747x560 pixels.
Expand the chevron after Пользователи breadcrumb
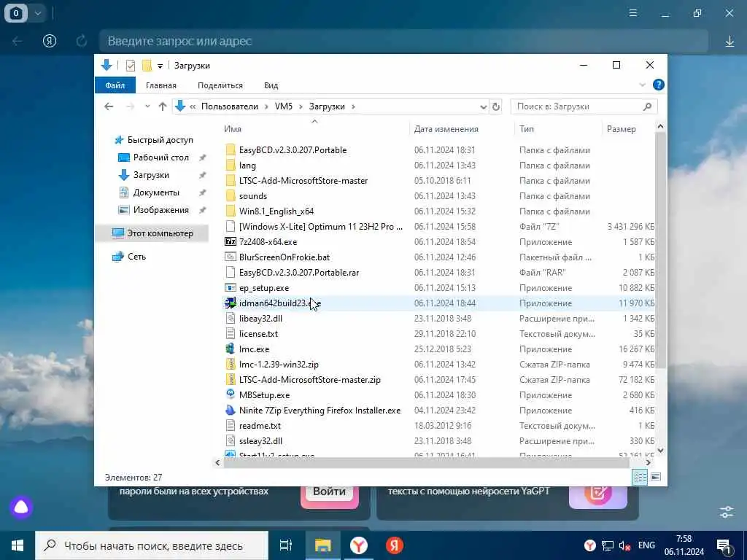[x=267, y=106]
